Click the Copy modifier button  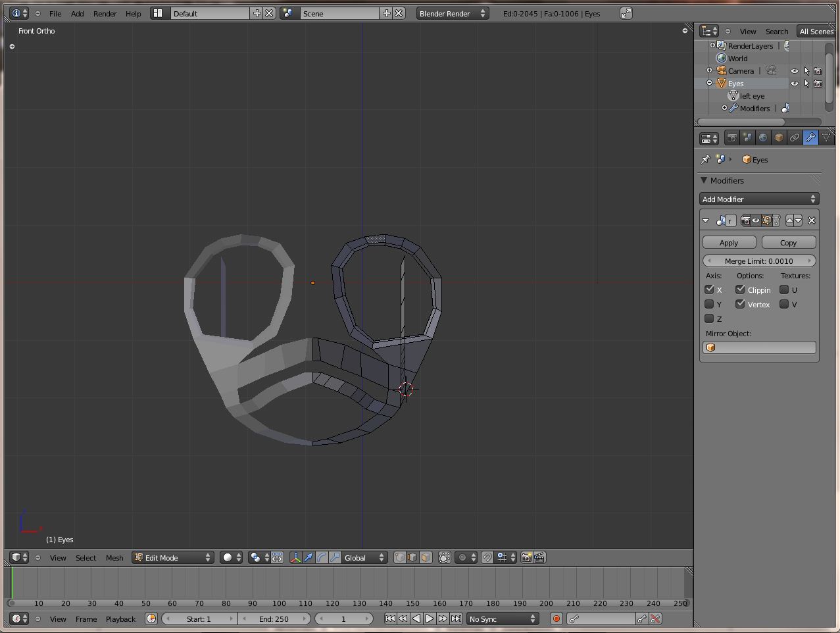pyautogui.click(x=788, y=242)
